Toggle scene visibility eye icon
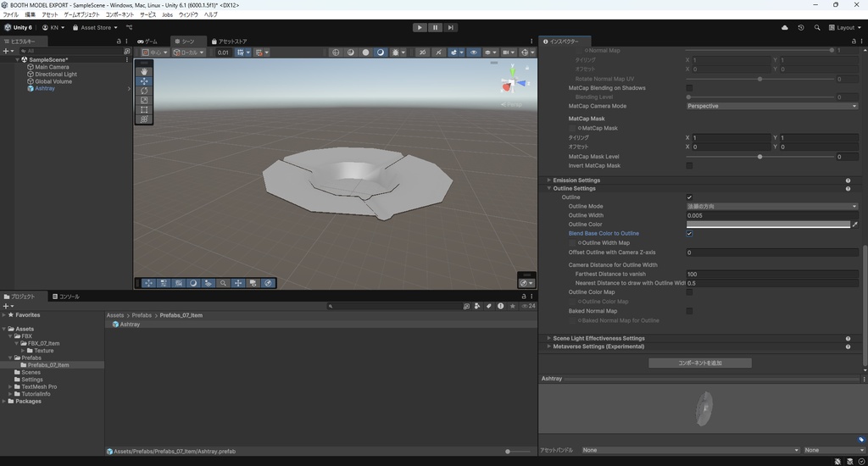868x466 pixels. 474,52
